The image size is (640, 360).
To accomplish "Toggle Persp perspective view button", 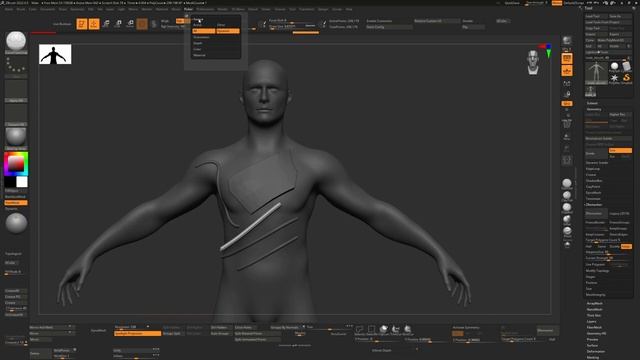I will [567, 59].
